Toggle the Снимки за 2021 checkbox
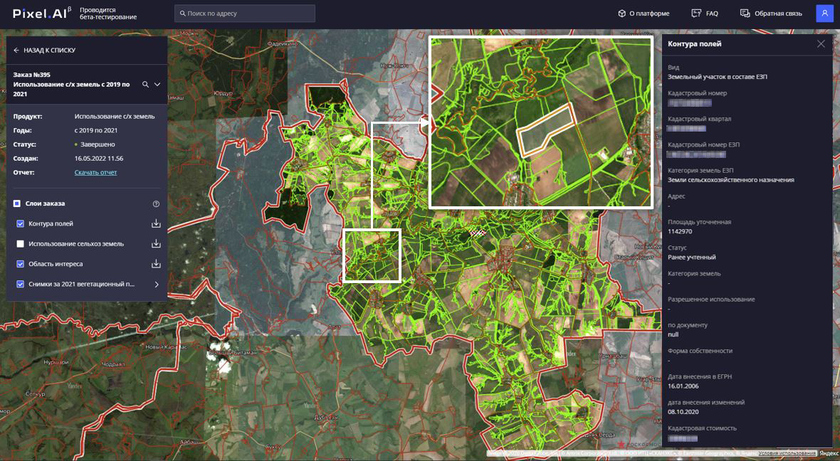 click(20, 284)
